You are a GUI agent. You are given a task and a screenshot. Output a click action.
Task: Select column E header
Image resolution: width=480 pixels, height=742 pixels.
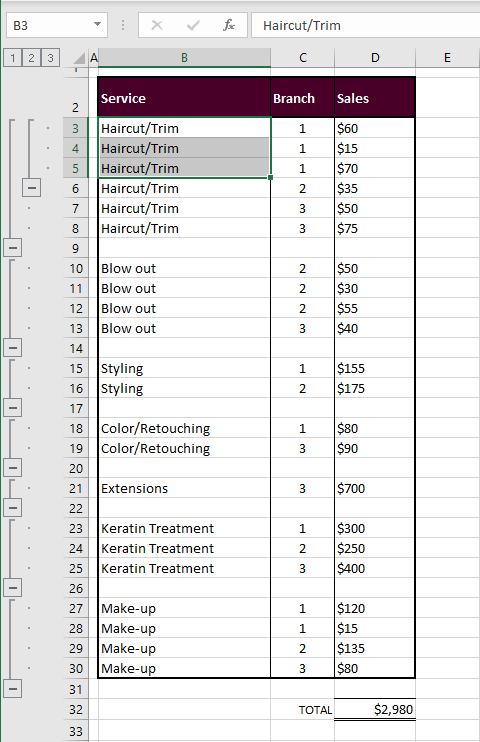pyautogui.click(x=447, y=58)
